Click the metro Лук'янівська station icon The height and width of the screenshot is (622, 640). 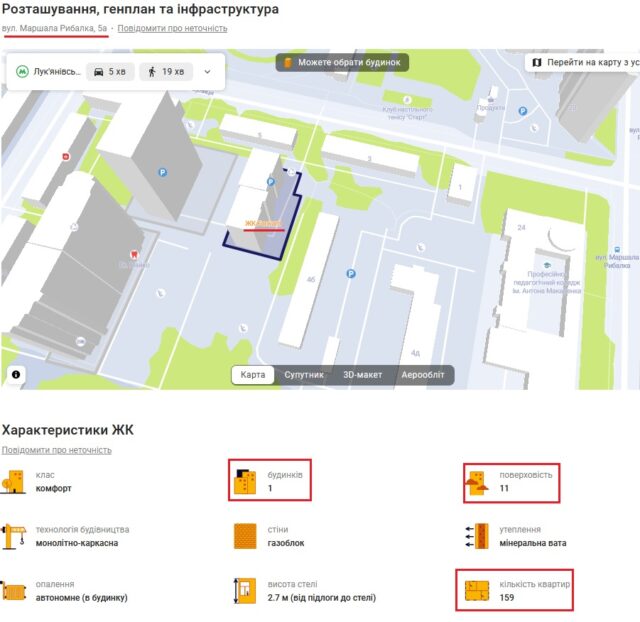coord(22,72)
